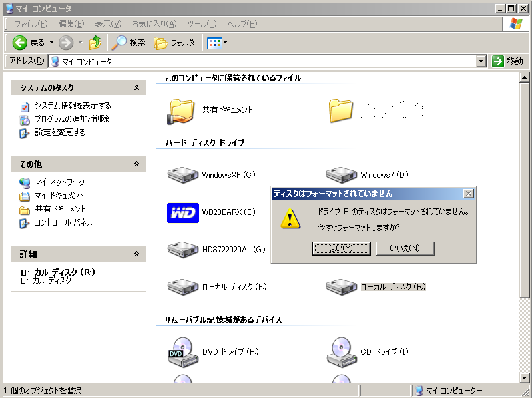Click 設定を変更する link

60,132
